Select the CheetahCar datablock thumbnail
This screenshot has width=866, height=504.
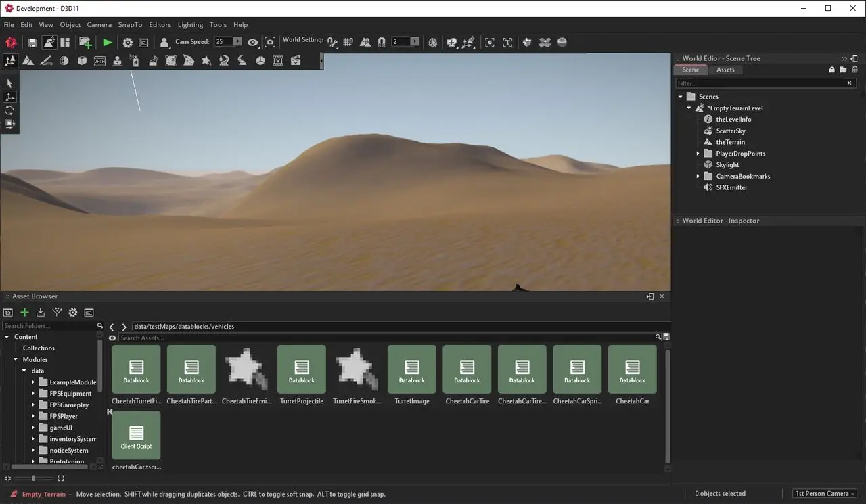pos(632,369)
